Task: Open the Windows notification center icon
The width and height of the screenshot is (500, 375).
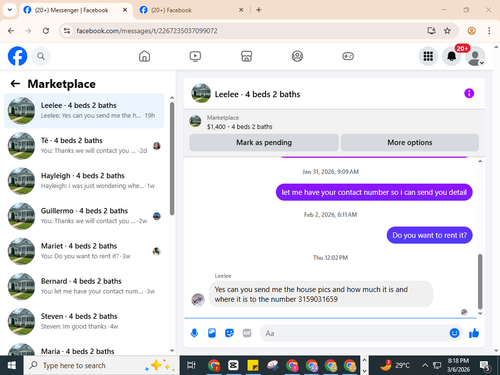Action: pos(485,366)
